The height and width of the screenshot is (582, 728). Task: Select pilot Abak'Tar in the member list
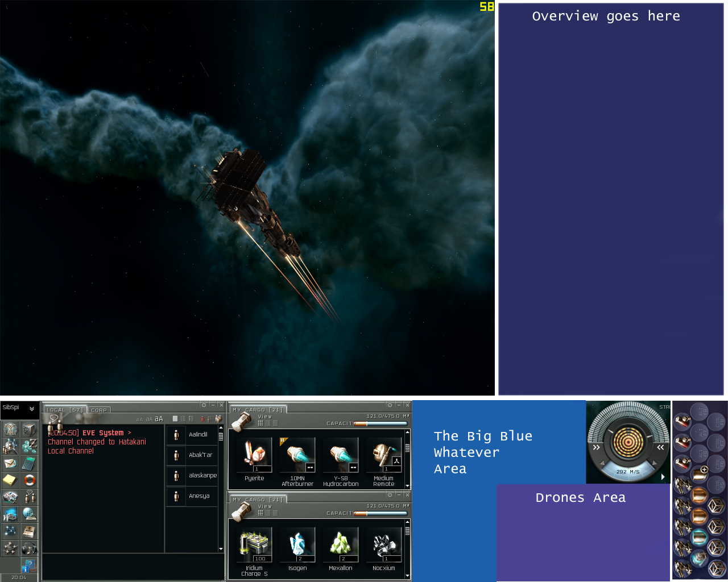(x=192, y=455)
